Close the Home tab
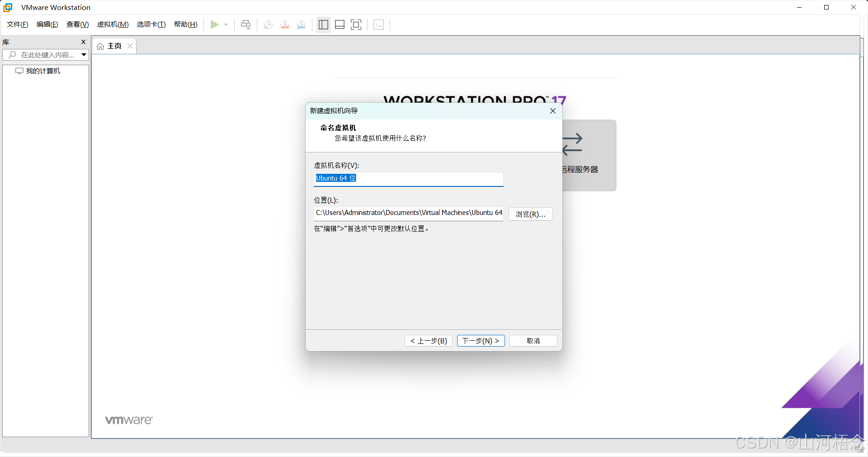This screenshot has height=457, width=868. pos(130,46)
